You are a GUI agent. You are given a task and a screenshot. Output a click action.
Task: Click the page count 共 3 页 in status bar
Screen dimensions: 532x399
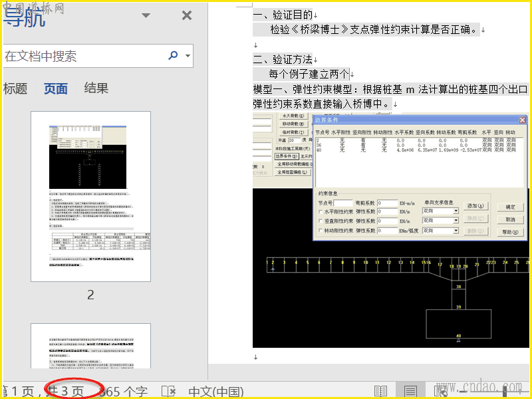pyautogui.click(x=65, y=392)
